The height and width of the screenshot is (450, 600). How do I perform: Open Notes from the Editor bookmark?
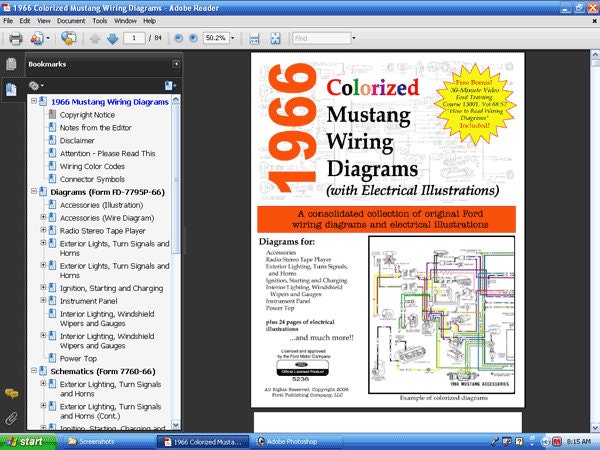pos(95,128)
